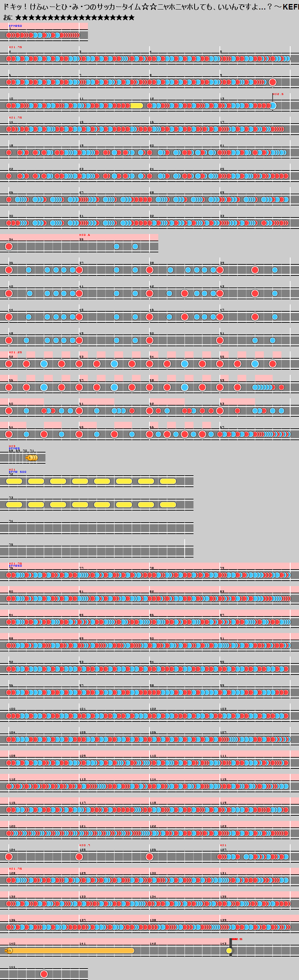Image resolution: width=299 pixels, height=980 pixels.
Task: Click the large red note starting measure 37
Action: tap(79, 270)
